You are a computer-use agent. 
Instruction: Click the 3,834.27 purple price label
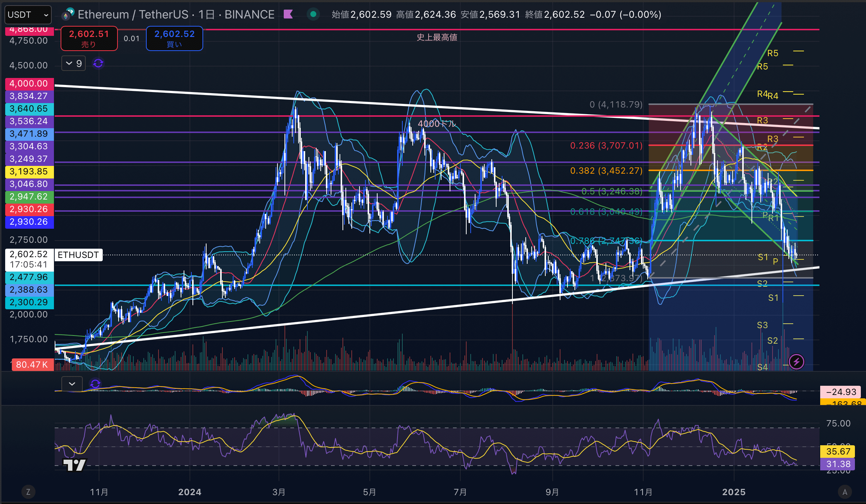tap(29, 96)
